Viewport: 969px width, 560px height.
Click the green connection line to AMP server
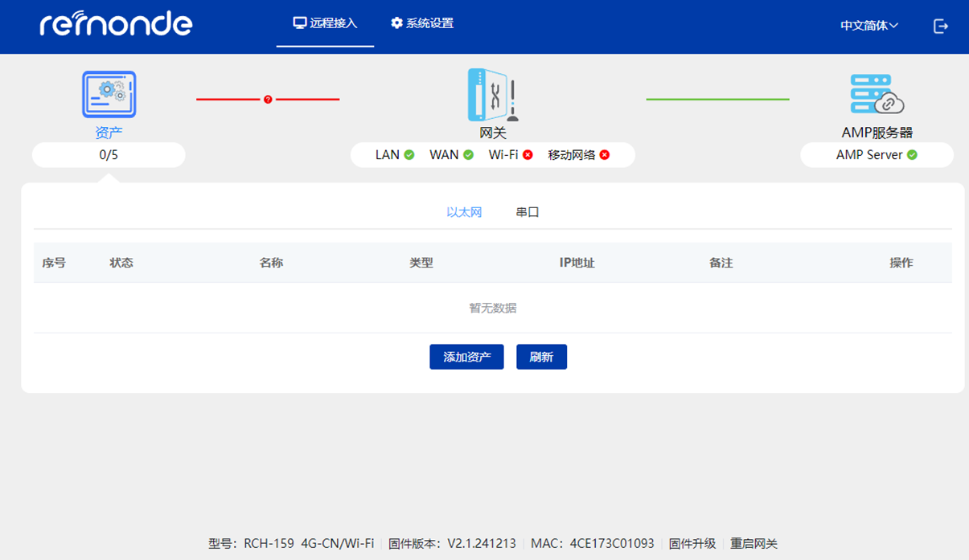coord(716,99)
